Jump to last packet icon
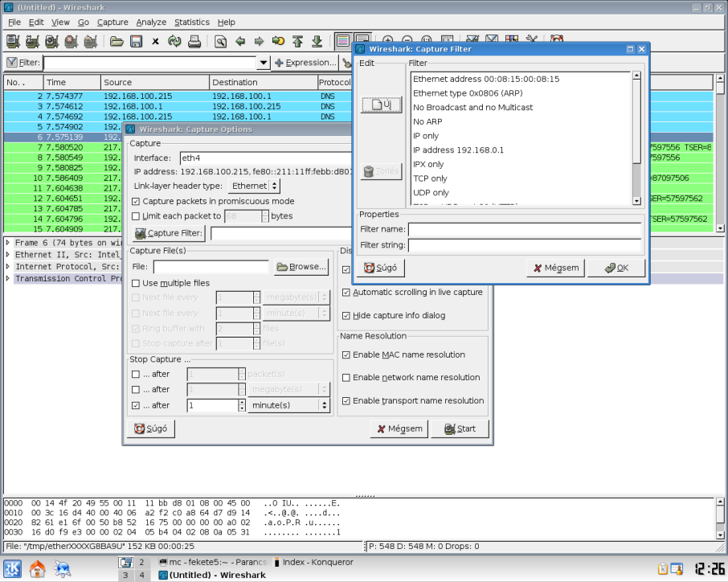This screenshot has width=728, height=582. point(317,41)
